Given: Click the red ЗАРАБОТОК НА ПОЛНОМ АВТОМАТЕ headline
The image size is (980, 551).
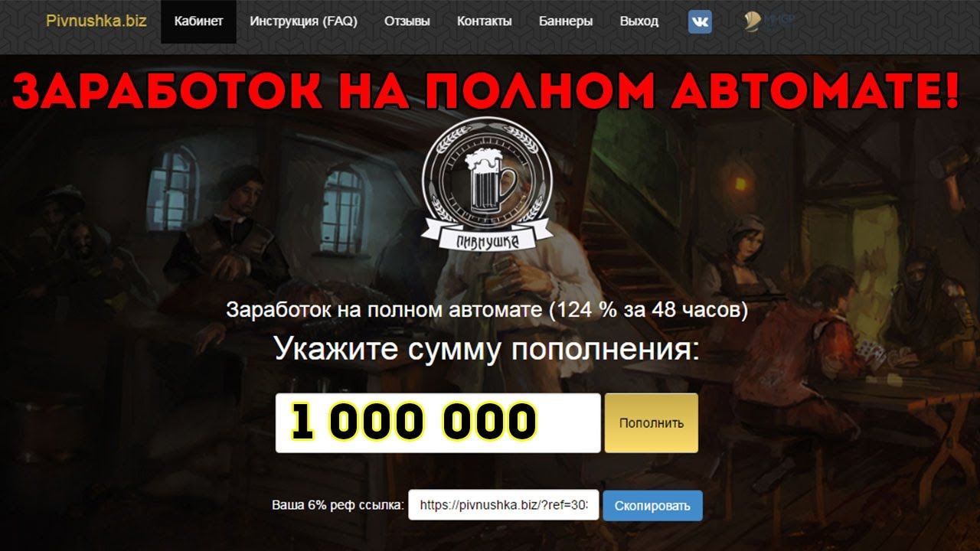Looking at the screenshot, I should pos(487,90).
